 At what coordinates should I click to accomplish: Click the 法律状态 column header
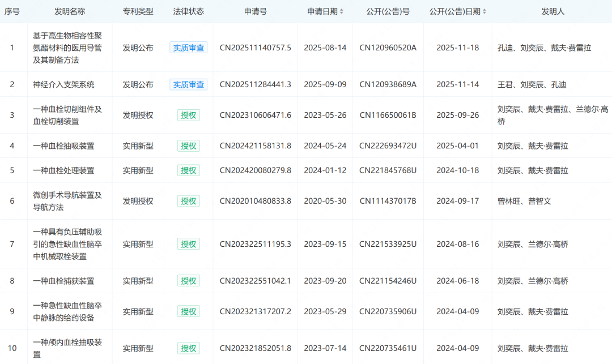tap(188, 11)
